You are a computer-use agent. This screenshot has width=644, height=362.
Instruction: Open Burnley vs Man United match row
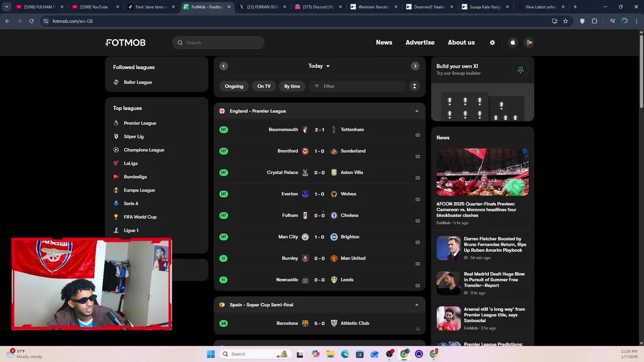click(x=319, y=258)
